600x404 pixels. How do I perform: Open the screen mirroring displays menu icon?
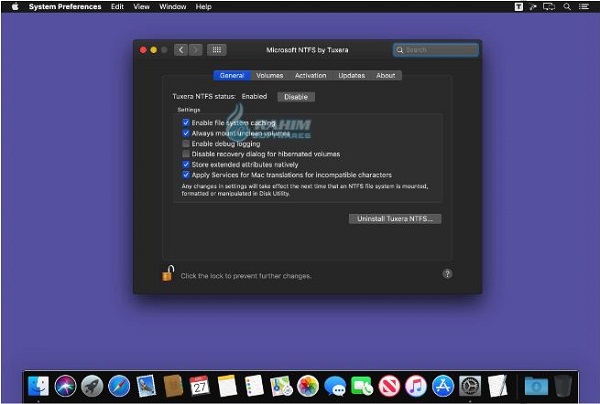click(549, 7)
